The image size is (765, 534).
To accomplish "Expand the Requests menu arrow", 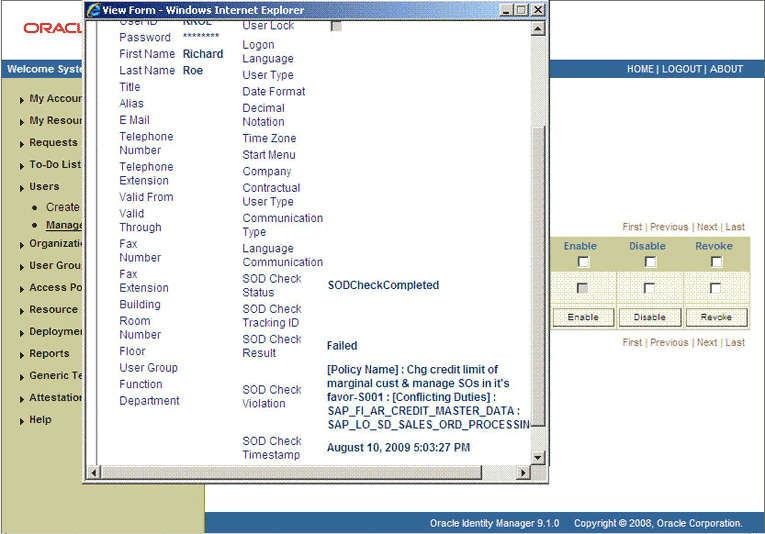I will [21, 144].
